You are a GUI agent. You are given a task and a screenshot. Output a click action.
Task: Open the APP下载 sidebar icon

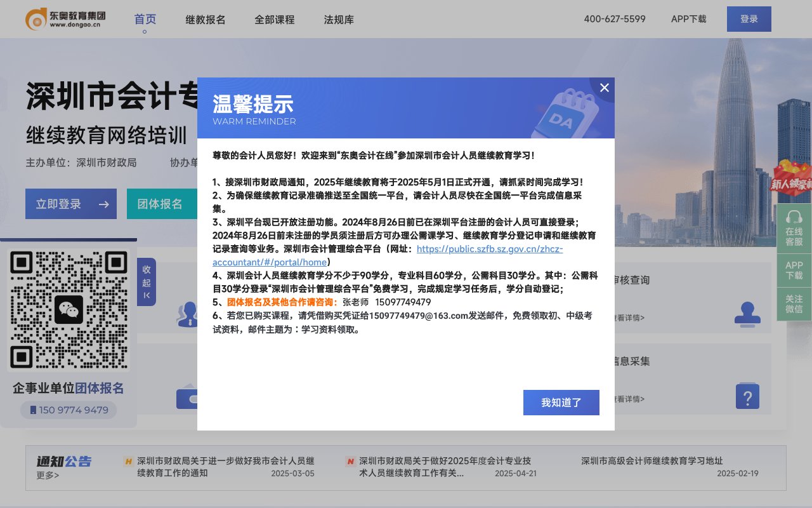pyautogui.click(x=794, y=270)
